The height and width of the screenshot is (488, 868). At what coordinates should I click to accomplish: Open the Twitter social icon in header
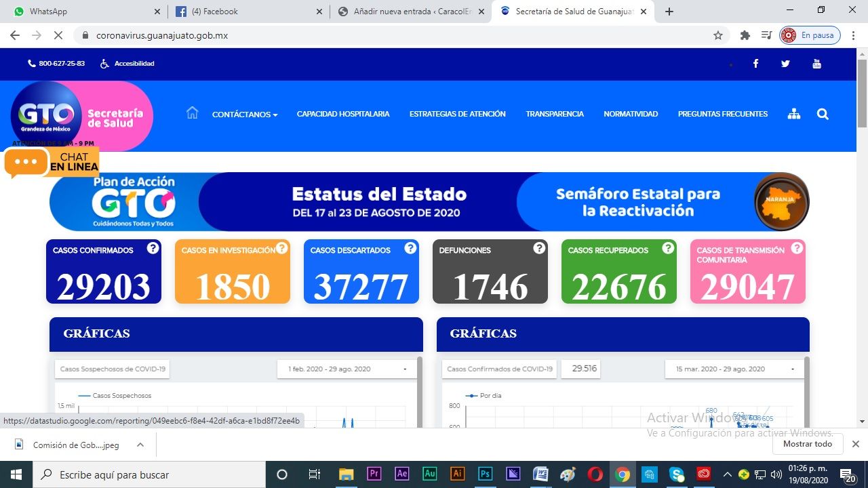pos(785,64)
